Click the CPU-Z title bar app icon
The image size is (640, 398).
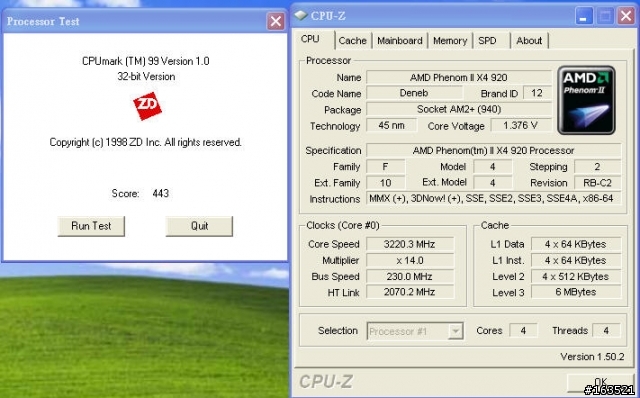click(x=301, y=16)
